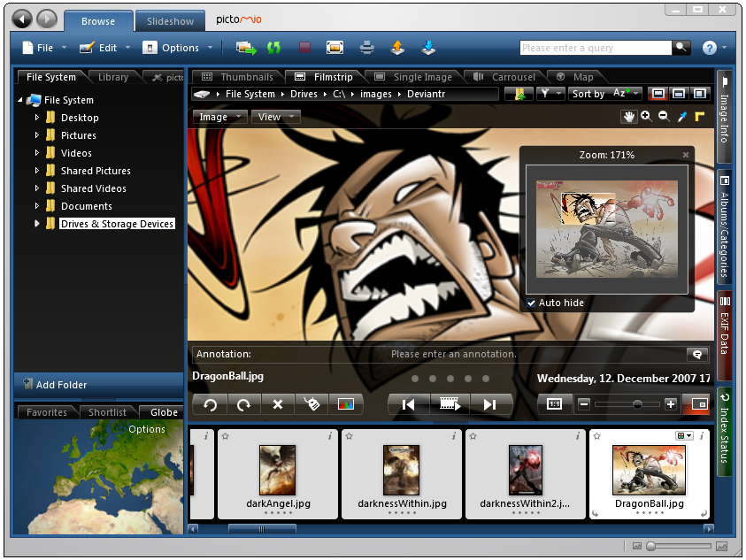Open the File menu
Screen dimensions: 746x560
44,48
